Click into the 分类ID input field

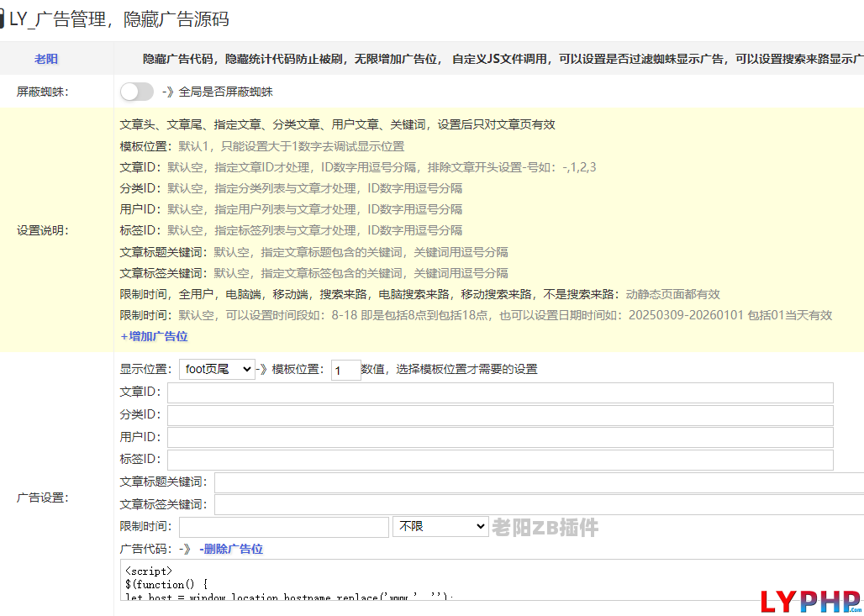click(500, 415)
